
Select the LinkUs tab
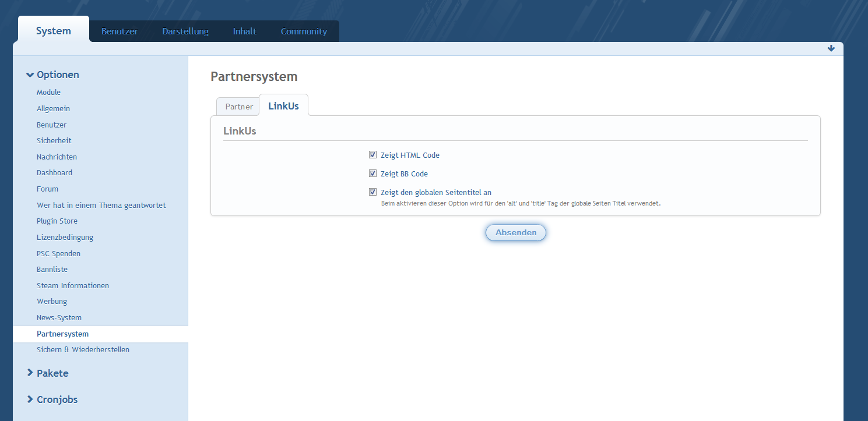pos(283,106)
